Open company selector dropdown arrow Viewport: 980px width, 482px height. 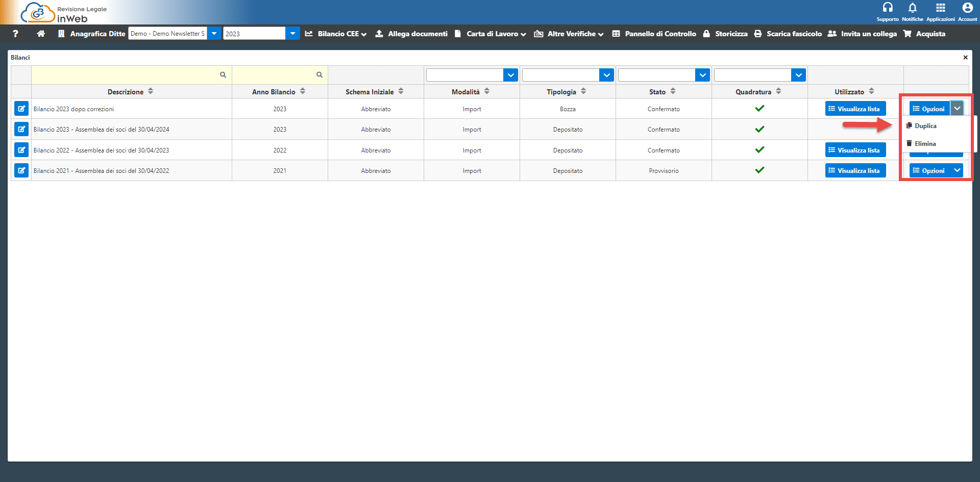[214, 34]
